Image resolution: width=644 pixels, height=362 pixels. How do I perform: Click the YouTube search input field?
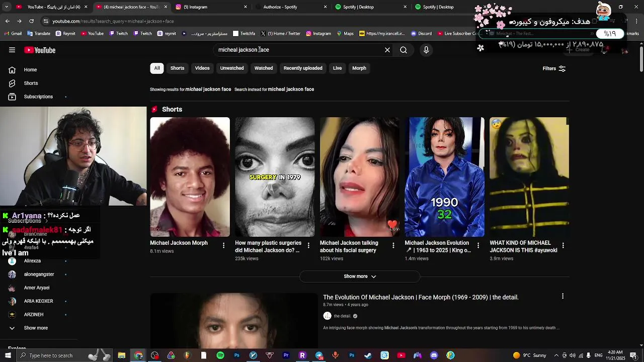(x=299, y=50)
